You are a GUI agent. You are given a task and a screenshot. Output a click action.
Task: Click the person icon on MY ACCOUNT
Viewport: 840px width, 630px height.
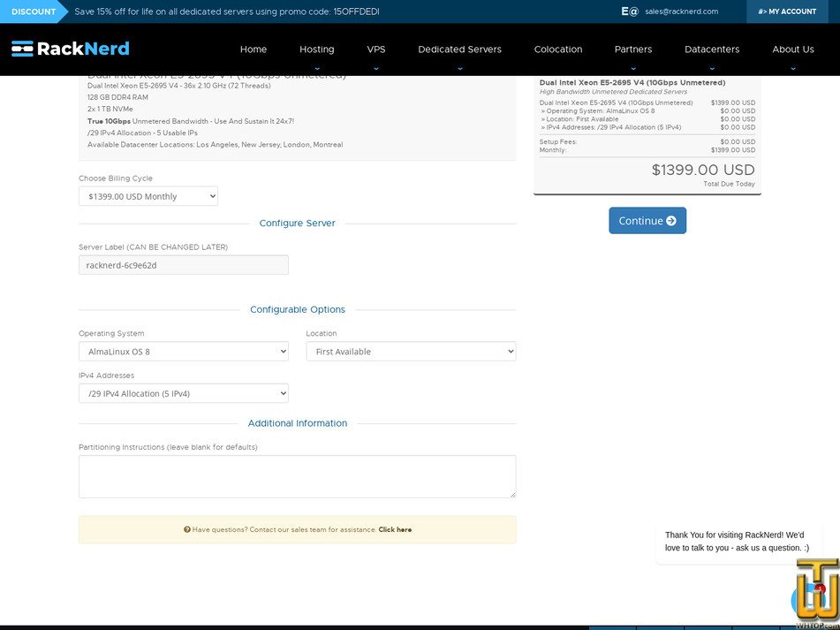point(764,11)
